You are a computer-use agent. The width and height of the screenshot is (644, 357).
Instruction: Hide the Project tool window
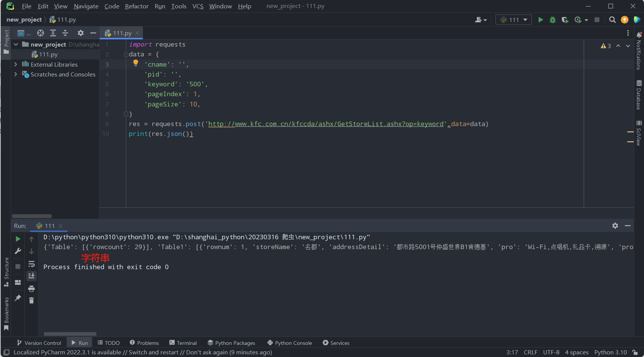point(93,33)
